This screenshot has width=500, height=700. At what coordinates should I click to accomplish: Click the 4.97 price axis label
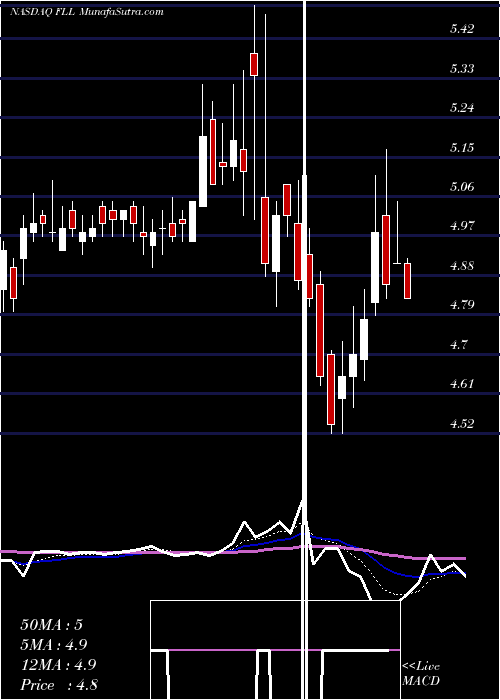[x=462, y=226]
